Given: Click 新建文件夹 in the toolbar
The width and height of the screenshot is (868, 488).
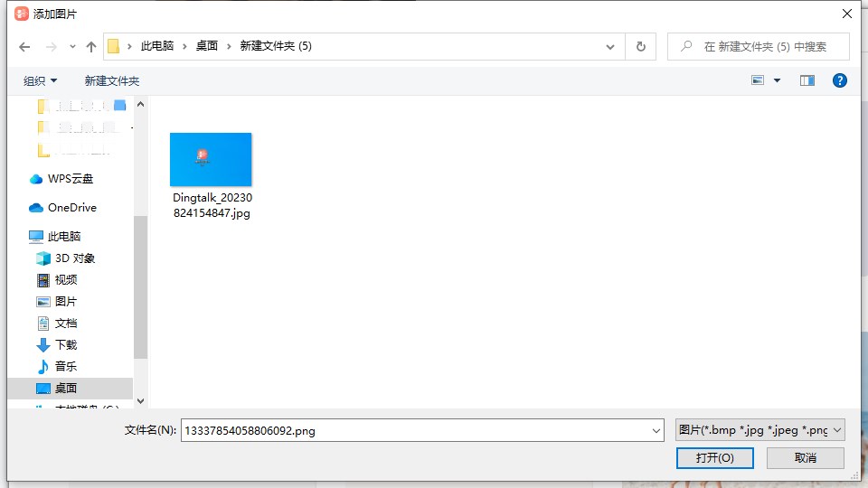Looking at the screenshot, I should (x=112, y=80).
